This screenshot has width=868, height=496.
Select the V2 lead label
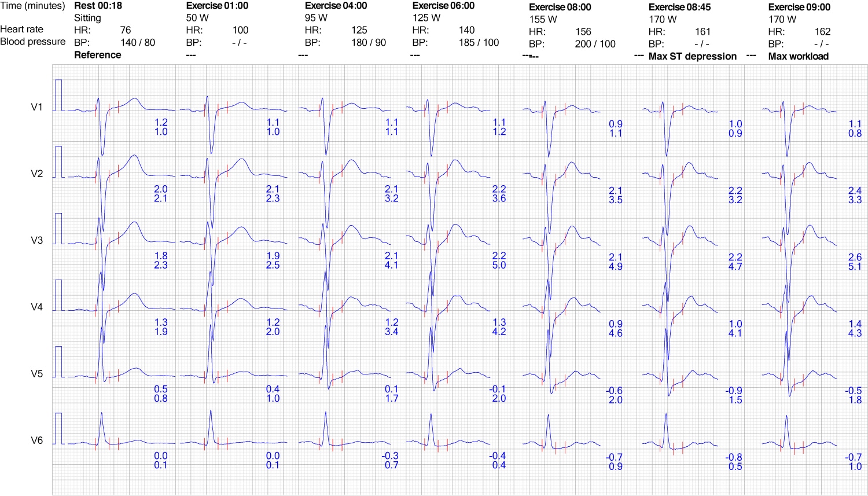(x=36, y=174)
